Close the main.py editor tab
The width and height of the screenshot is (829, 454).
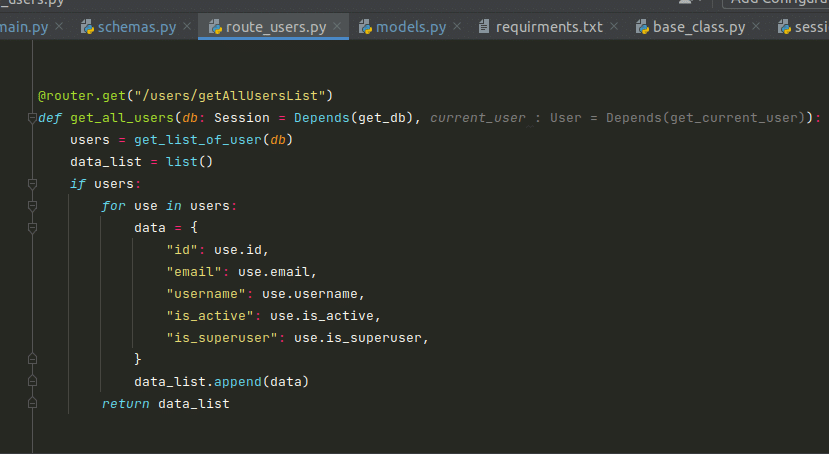(x=59, y=27)
